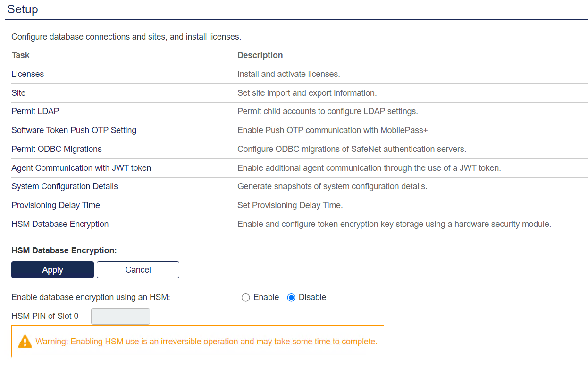
Task: Click the Cancel button
Action: 137,269
